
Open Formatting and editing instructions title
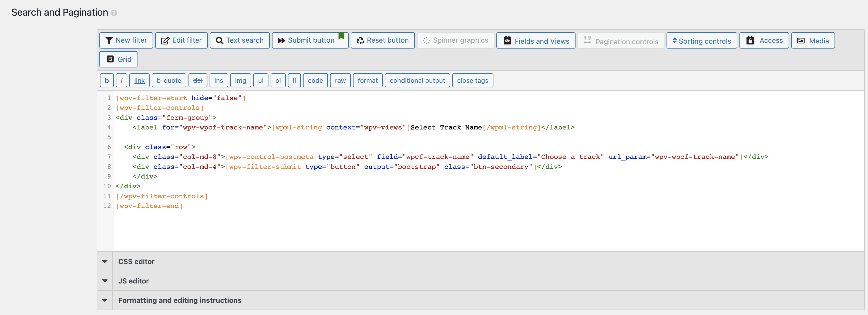coord(180,300)
